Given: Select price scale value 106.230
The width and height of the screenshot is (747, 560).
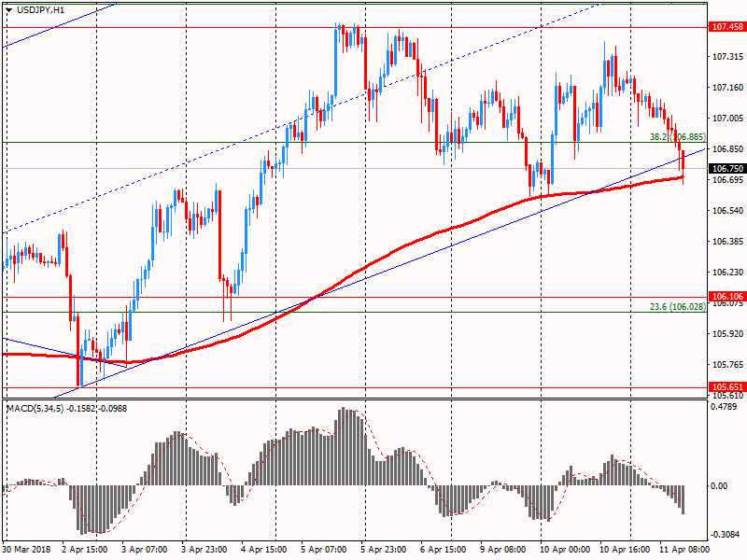Looking at the screenshot, I should tap(727, 273).
